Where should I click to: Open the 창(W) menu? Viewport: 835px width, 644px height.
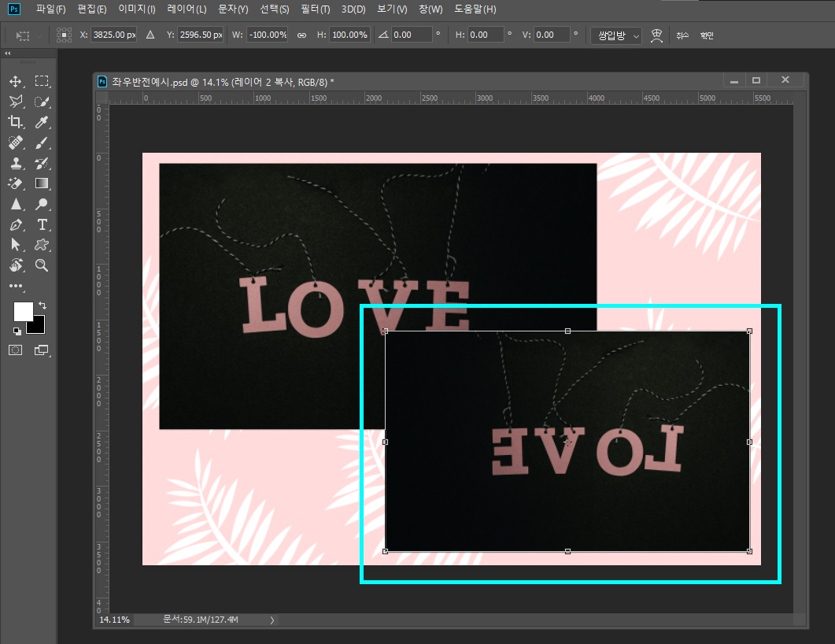[x=430, y=9]
